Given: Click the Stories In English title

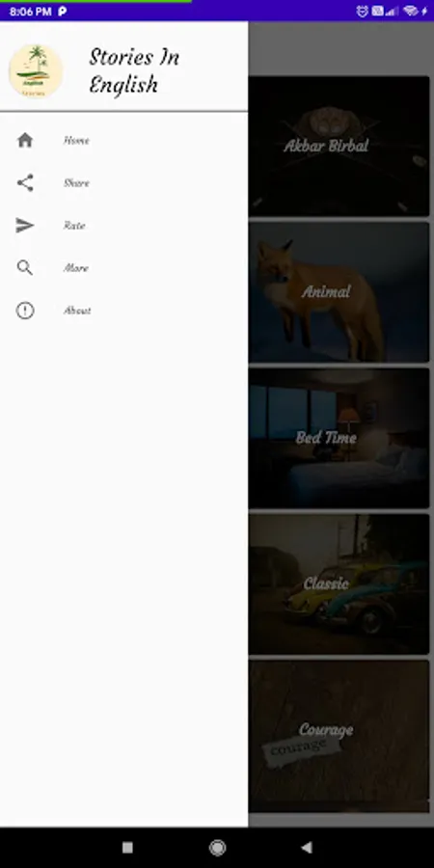Looking at the screenshot, I should coord(134,70).
